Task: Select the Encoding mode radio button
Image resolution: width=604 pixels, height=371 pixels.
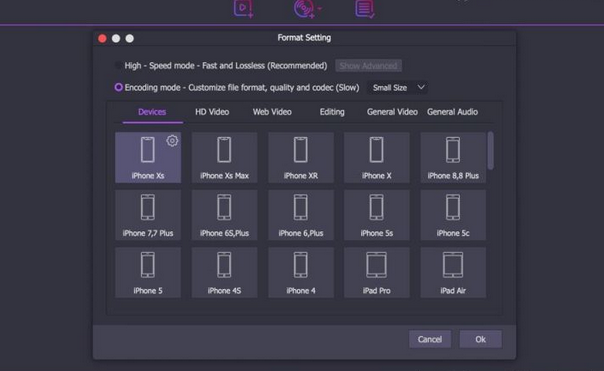Action: tap(118, 87)
